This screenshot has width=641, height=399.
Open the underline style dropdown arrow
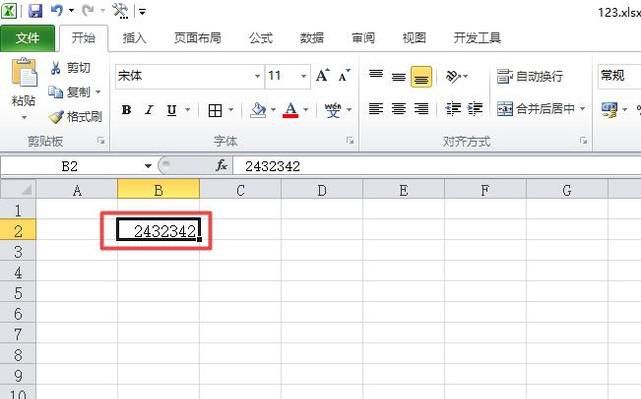coord(188,110)
